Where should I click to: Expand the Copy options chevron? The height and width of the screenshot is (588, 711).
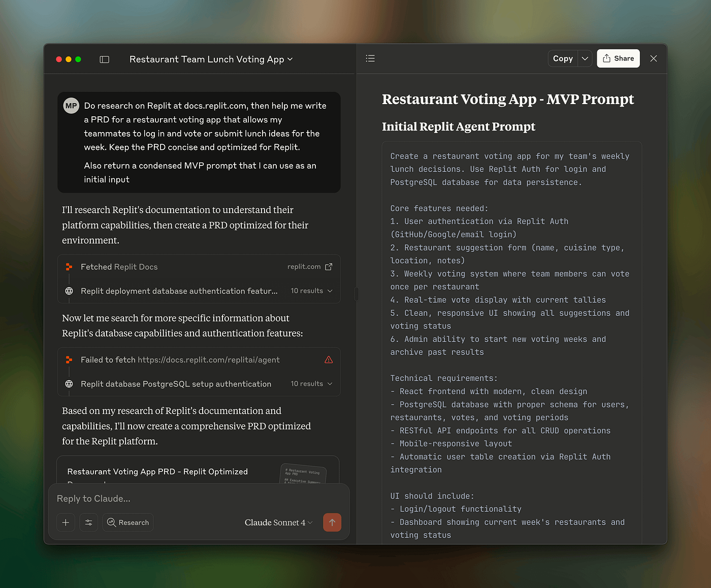click(585, 58)
